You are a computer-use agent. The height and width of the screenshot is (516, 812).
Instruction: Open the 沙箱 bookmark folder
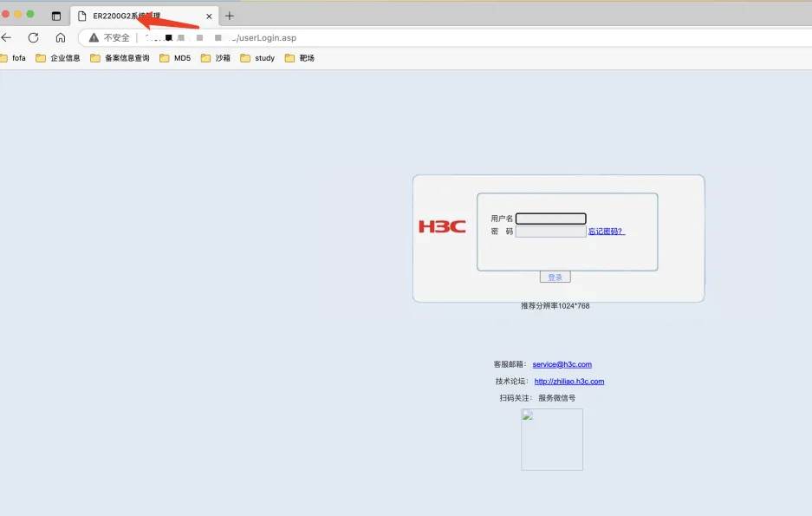coord(216,58)
